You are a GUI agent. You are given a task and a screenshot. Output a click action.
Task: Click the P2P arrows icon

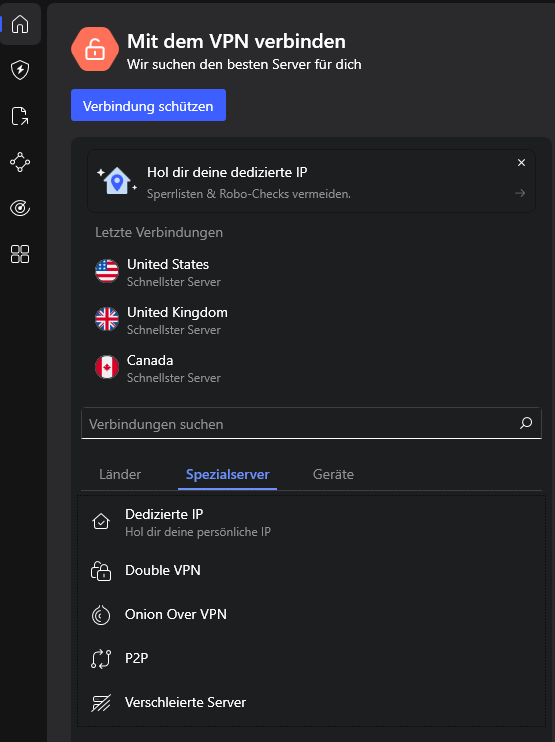point(101,659)
